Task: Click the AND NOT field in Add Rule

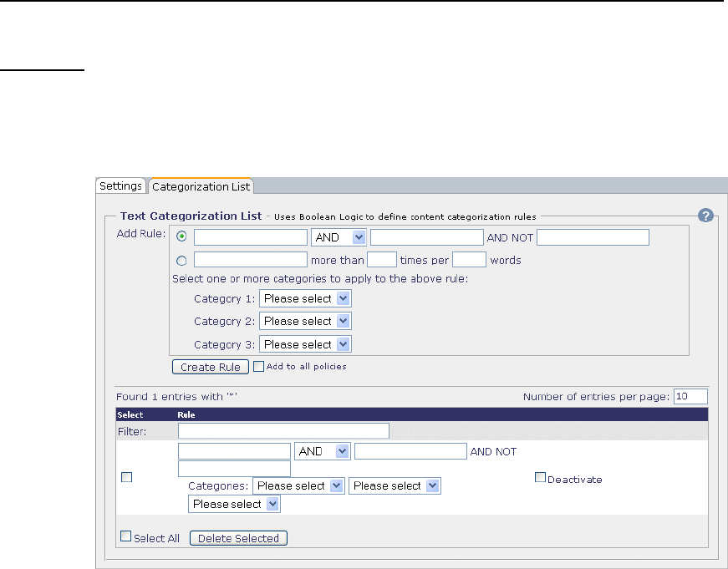Action: click(593, 237)
